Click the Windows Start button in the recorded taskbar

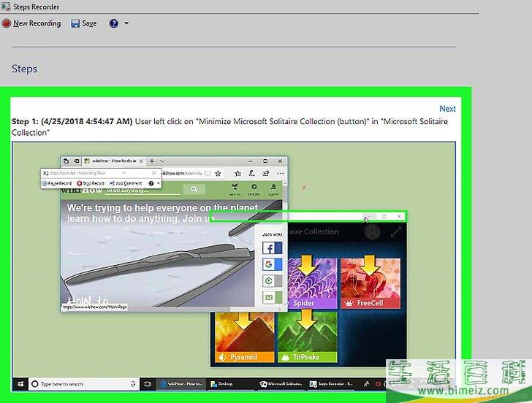coord(20,384)
